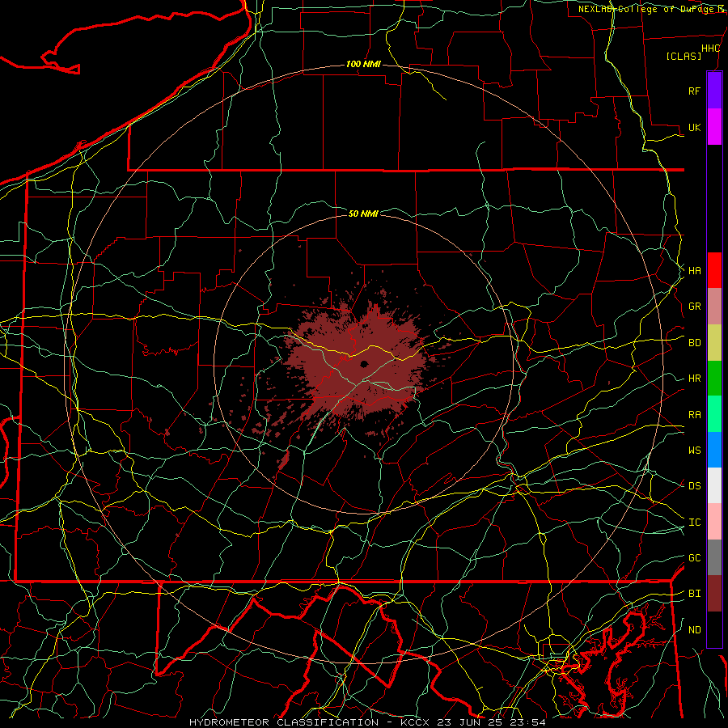Click the dark green HR legend swatch

714,379
